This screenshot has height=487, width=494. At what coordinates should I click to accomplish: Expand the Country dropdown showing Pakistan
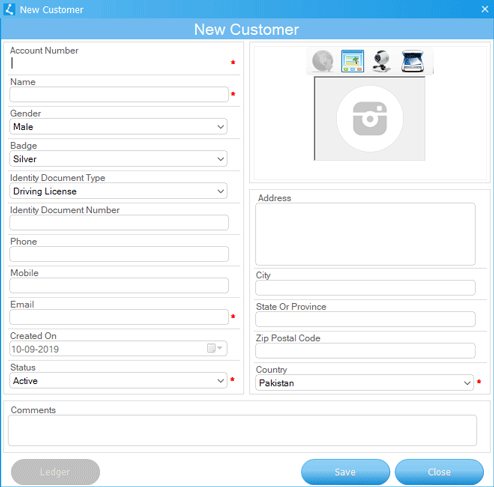(x=364, y=383)
